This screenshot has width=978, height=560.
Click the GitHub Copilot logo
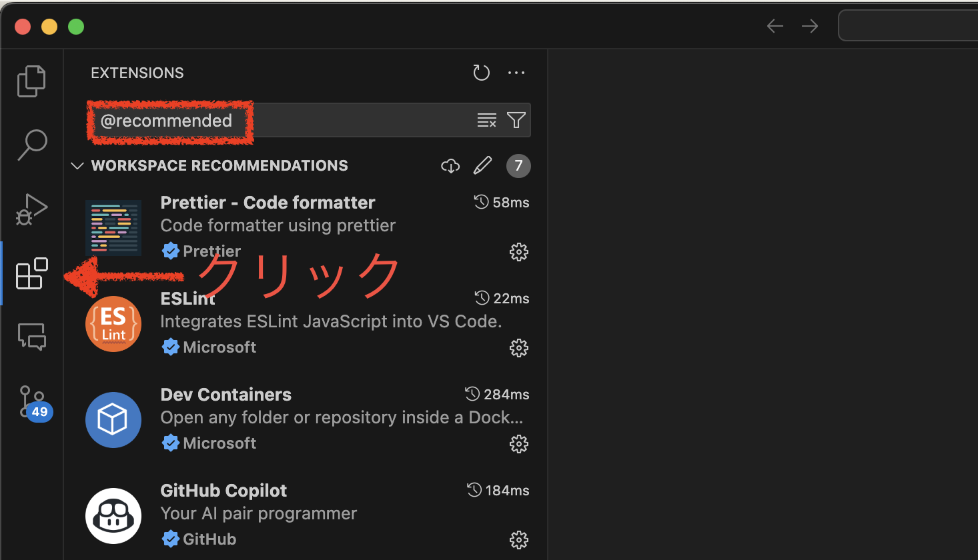pyautogui.click(x=113, y=516)
